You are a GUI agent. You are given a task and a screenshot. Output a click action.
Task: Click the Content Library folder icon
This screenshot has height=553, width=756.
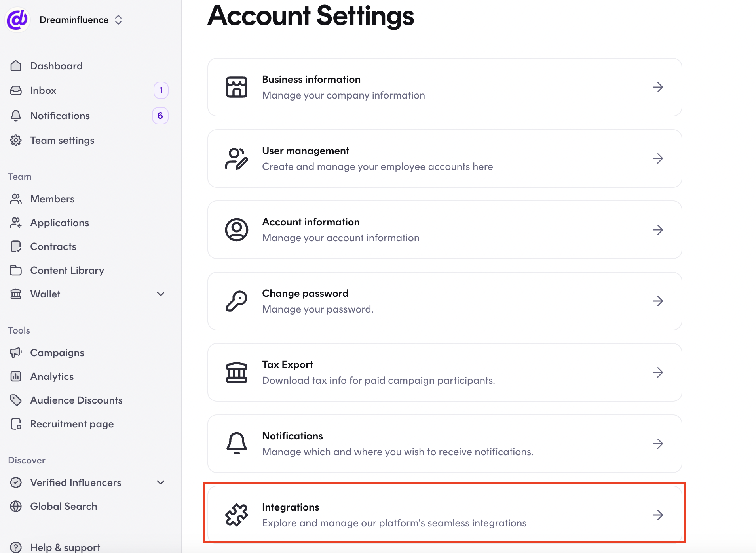pyautogui.click(x=16, y=270)
